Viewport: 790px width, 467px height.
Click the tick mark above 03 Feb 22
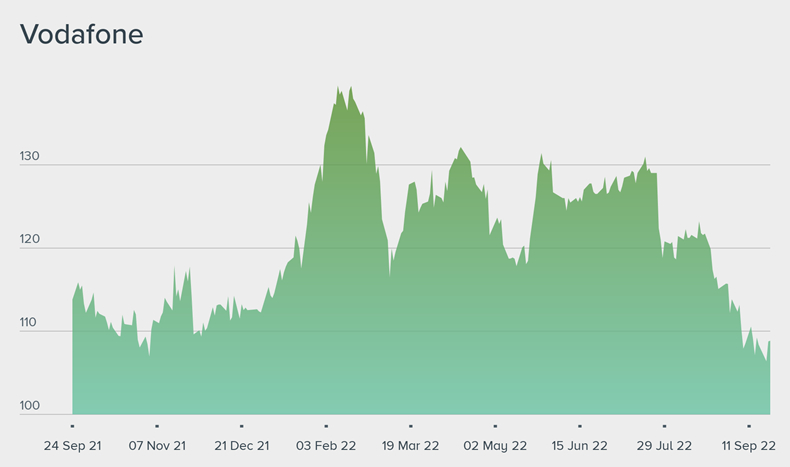(x=326, y=426)
